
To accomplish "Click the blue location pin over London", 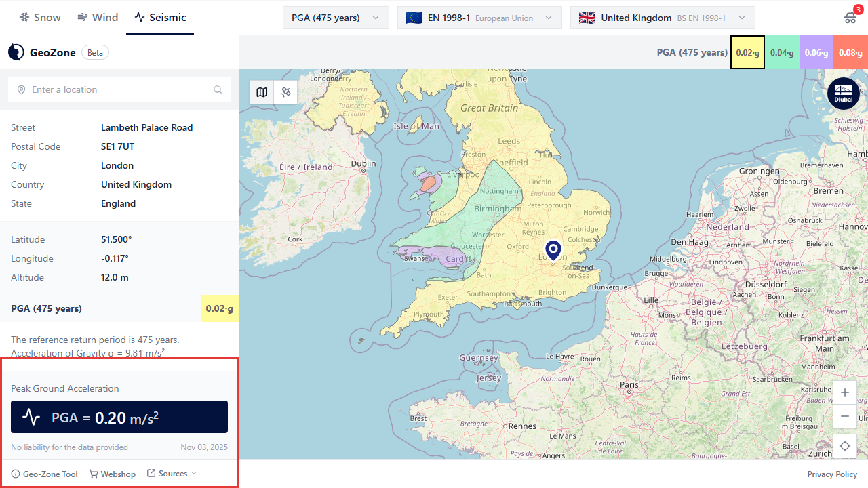I will point(553,249).
